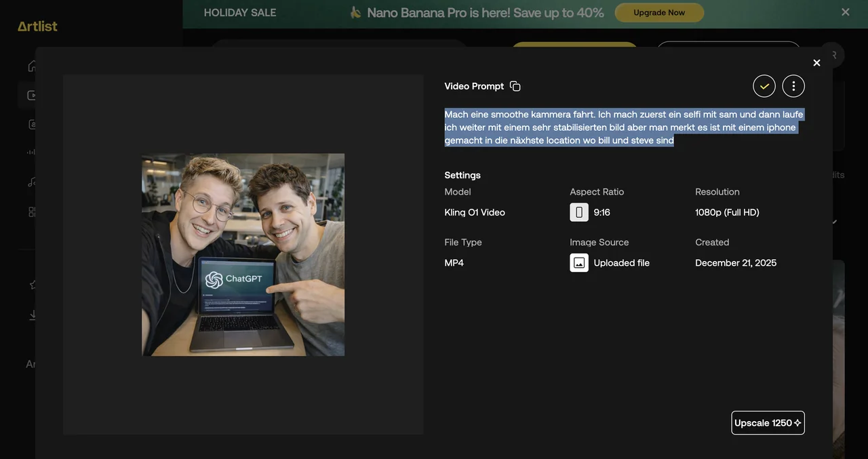The width and height of the screenshot is (868, 459).
Task: Open favorites star in sidebar
Action: (x=33, y=285)
